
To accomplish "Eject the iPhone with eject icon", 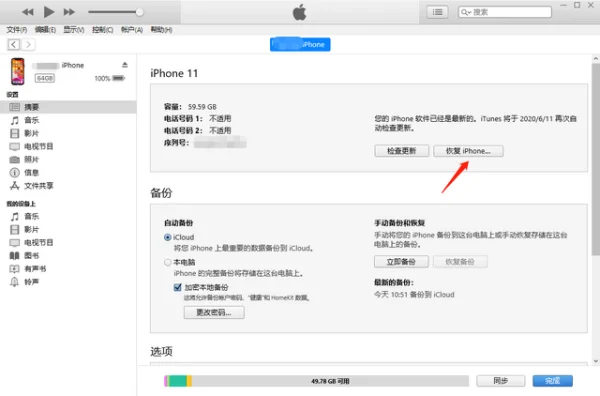I will tap(125, 65).
